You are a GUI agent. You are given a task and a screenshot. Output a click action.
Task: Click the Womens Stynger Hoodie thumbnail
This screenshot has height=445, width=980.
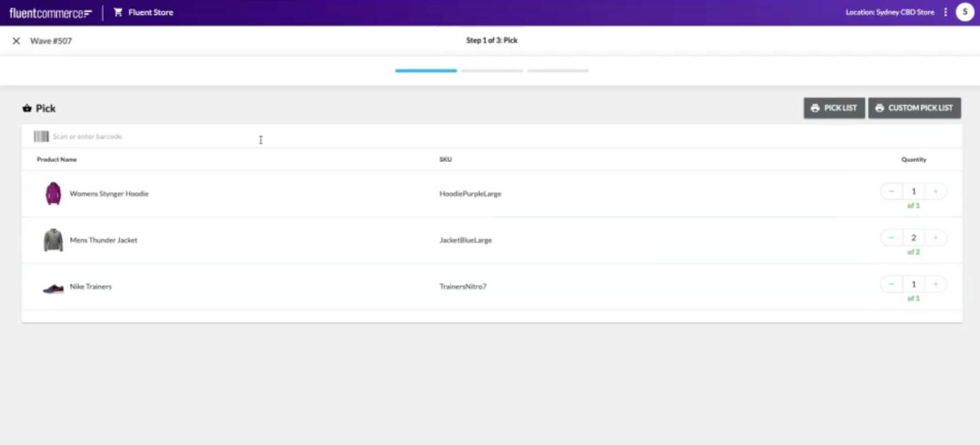53,194
